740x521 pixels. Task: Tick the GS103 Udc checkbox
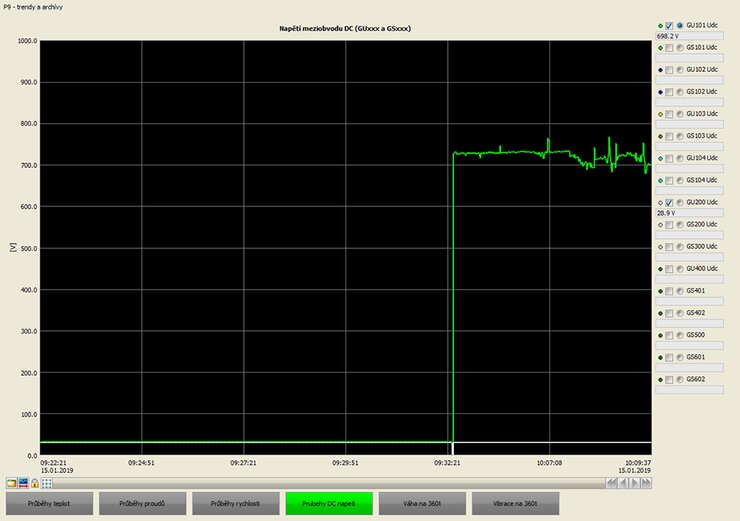669,136
